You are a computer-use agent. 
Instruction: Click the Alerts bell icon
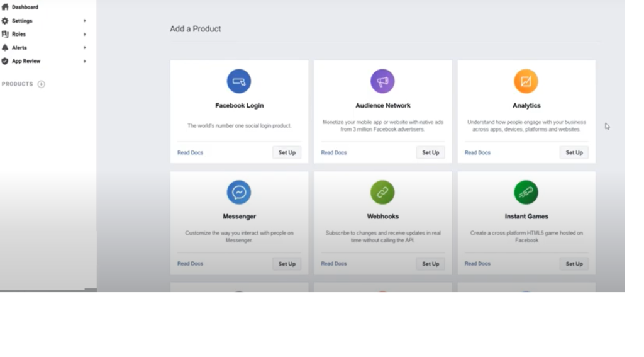5,48
